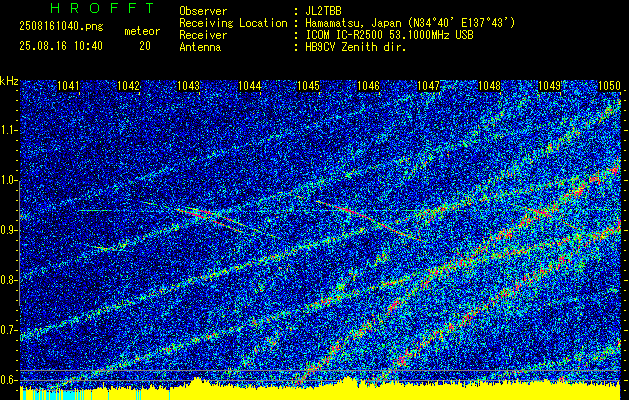This screenshot has height=400, width=629.
Task: Select the observer callsign JL2TBB
Action: point(323,11)
